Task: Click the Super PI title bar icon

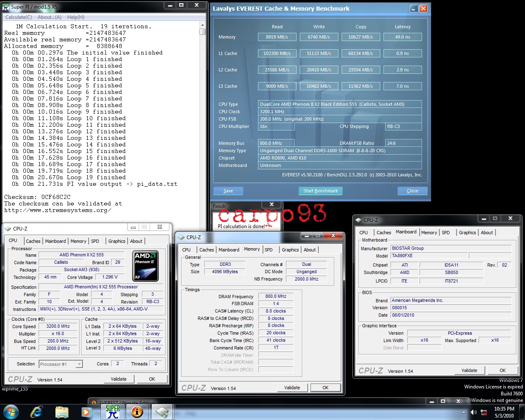Action: [x=6, y=7]
